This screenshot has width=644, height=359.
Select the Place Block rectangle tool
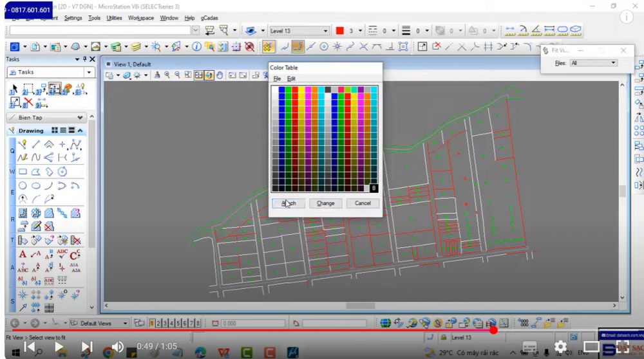[23, 172]
